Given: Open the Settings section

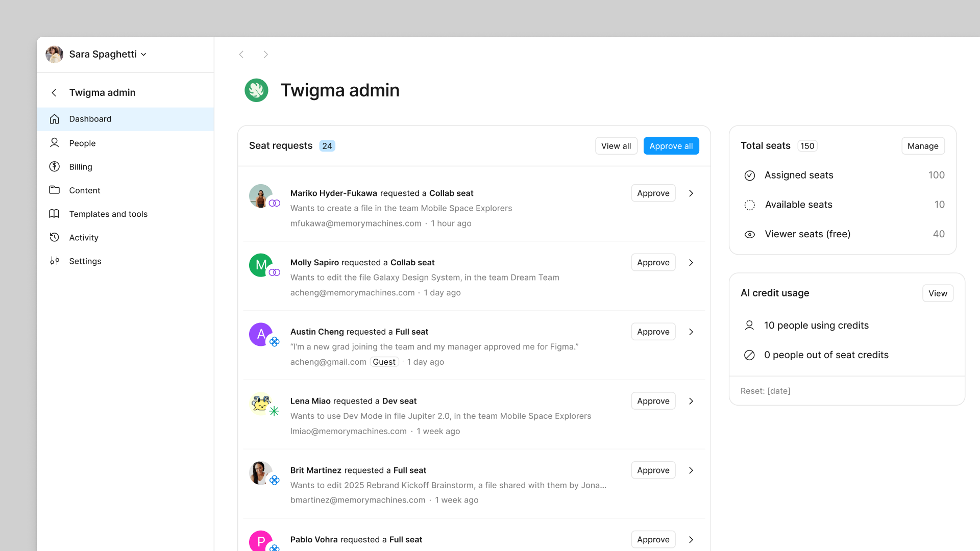Looking at the screenshot, I should [x=125, y=261].
